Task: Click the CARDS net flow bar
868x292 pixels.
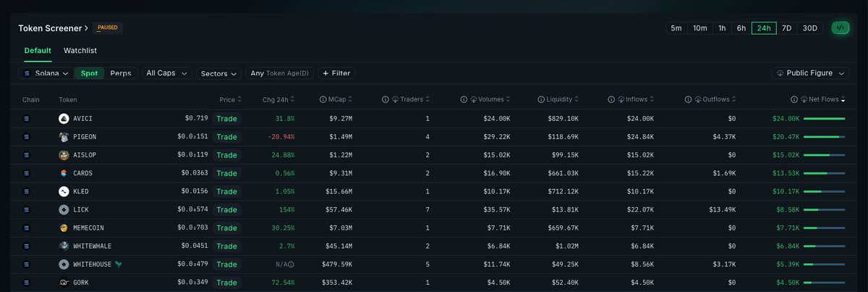Action: [x=824, y=173]
